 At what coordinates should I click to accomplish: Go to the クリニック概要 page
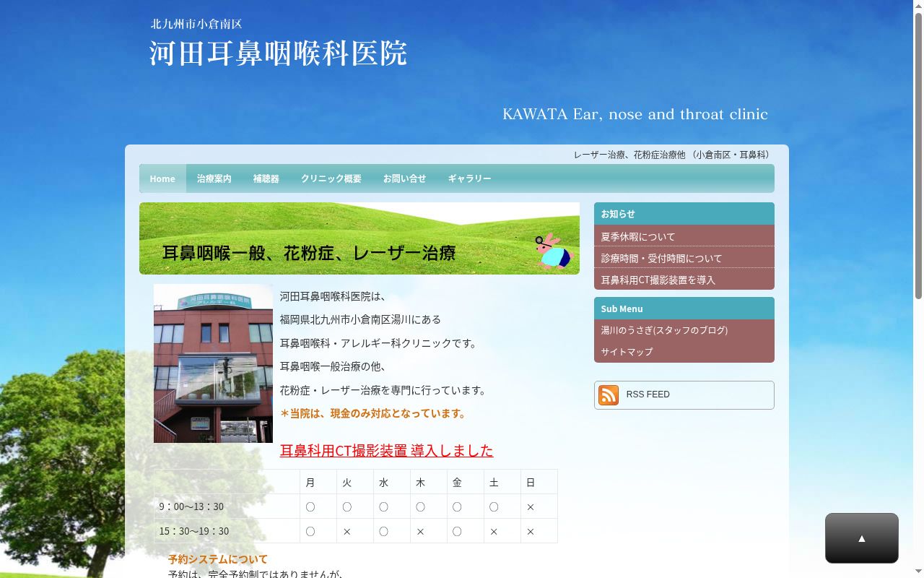[x=331, y=178]
